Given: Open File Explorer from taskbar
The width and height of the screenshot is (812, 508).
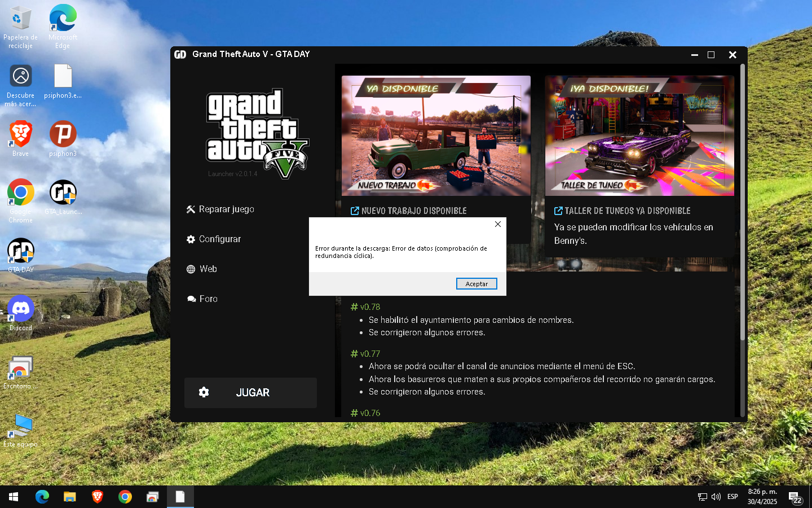Looking at the screenshot, I should point(69,497).
